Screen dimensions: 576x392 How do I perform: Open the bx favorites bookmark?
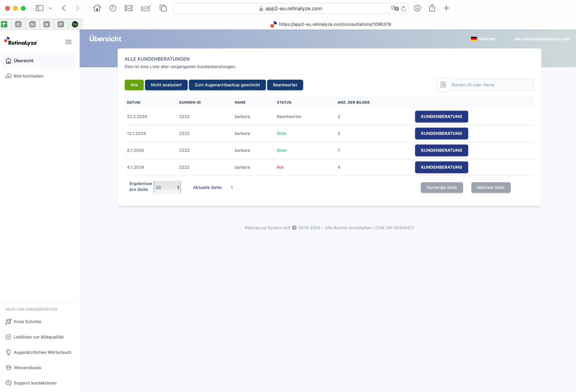(x=75, y=24)
